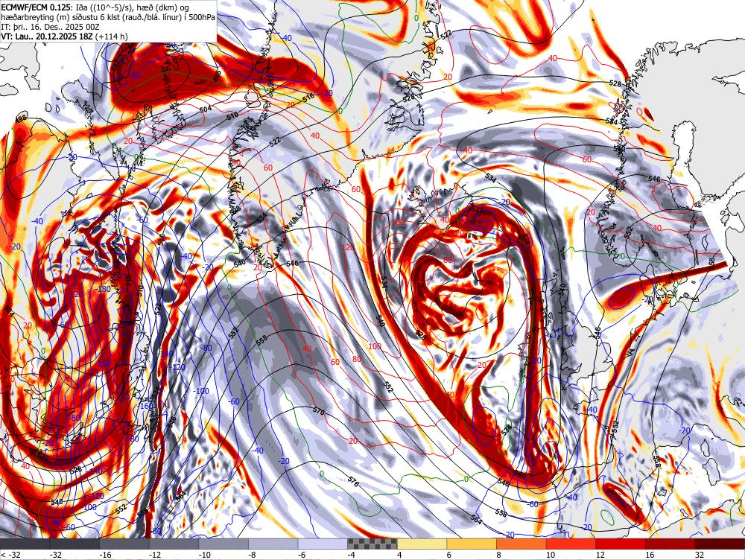745x560 pixels.
Task: Click the blue '-160' height change label
Action: coord(146,406)
